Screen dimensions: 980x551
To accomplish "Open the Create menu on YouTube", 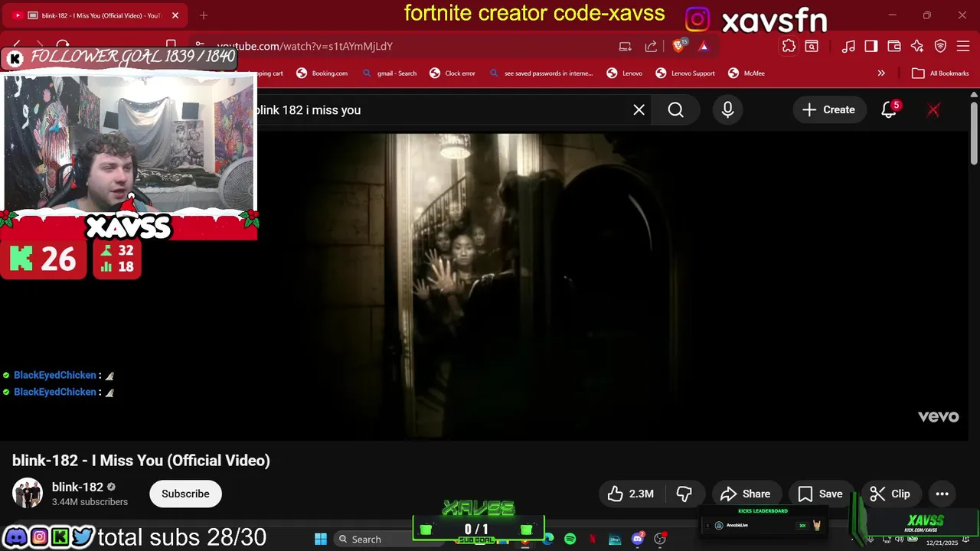I will (x=828, y=110).
